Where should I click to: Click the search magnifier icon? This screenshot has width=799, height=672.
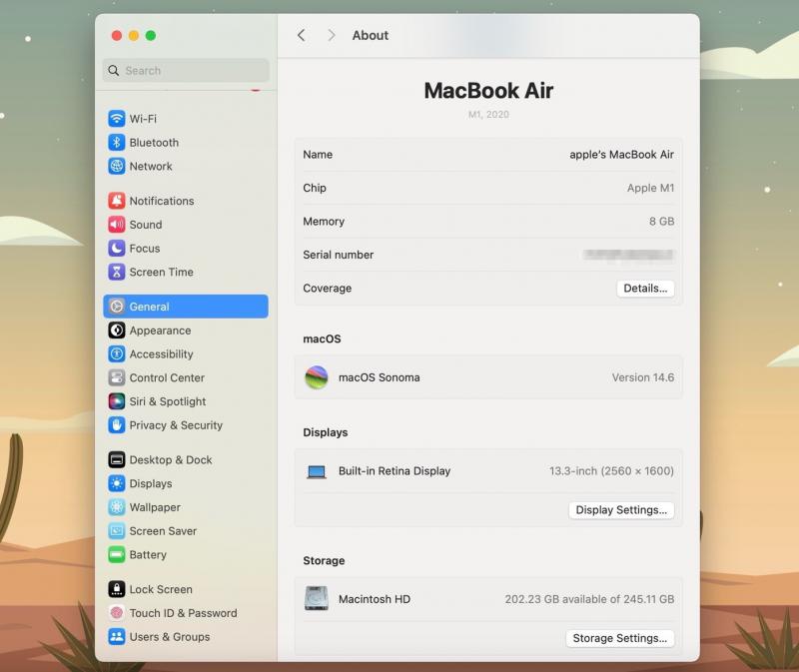click(x=113, y=70)
